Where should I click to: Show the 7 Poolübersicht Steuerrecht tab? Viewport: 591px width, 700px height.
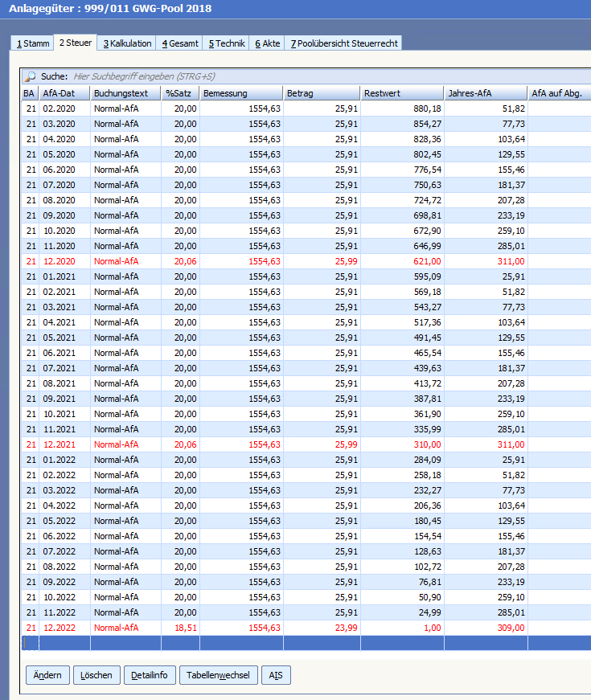(344, 43)
